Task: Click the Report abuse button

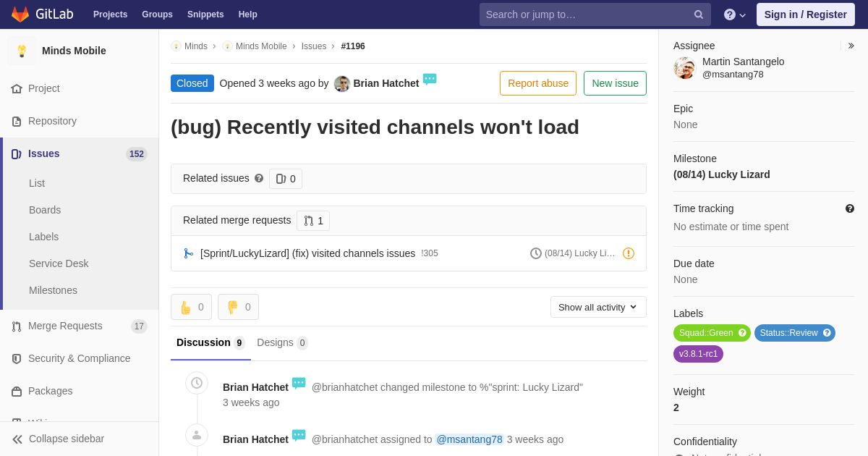Action: pyautogui.click(x=538, y=83)
